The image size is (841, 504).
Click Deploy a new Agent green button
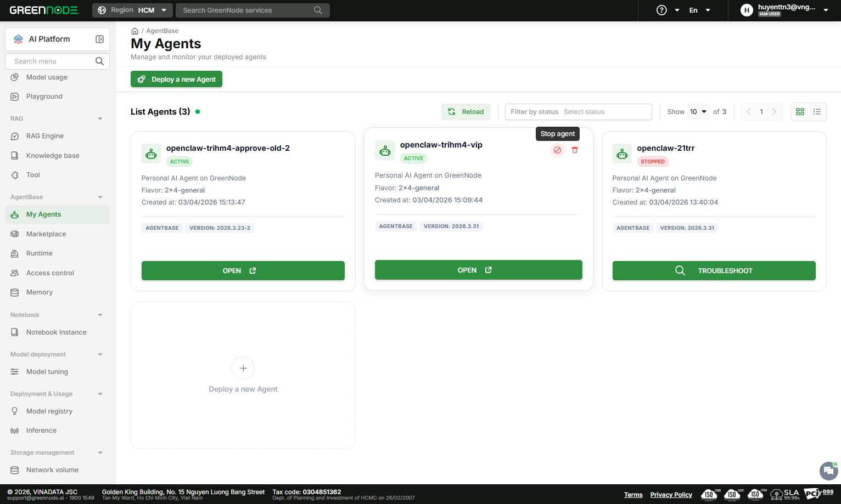176,80
